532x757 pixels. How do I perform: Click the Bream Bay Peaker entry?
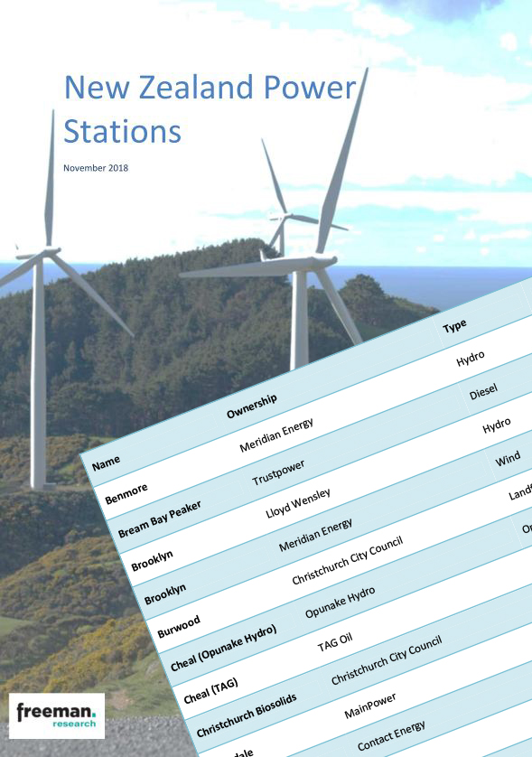click(x=159, y=519)
